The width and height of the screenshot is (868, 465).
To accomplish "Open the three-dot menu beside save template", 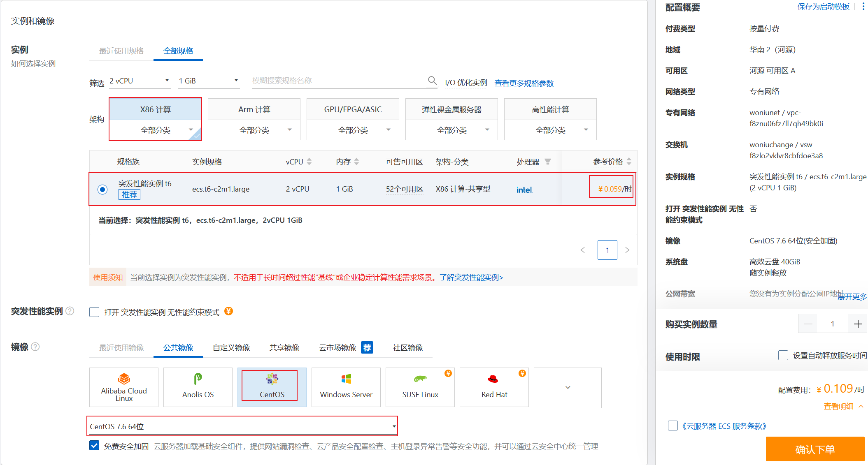I will click(863, 7).
